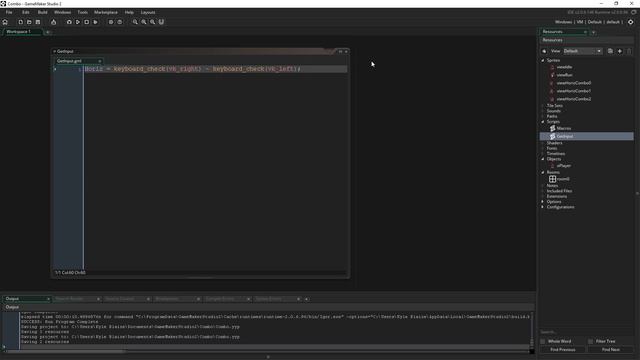Enable the Filter Tree checkbox

tap(591, 341)
